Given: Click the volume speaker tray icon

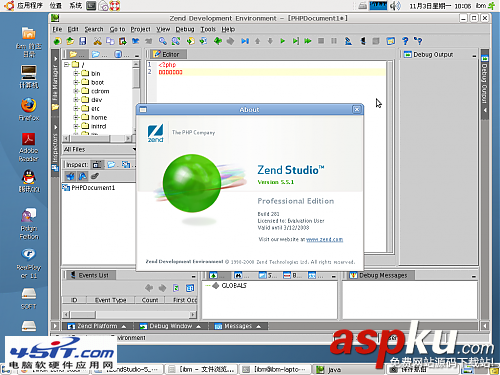Looking at the screenshot, I should pyautogui.click(x=395, y=6).
